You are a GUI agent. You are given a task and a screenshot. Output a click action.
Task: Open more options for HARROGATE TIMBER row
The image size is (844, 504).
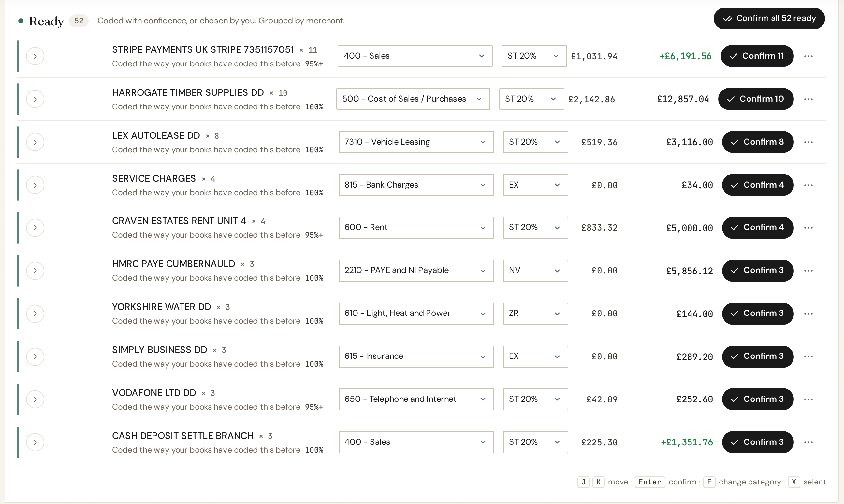(808, 99)
